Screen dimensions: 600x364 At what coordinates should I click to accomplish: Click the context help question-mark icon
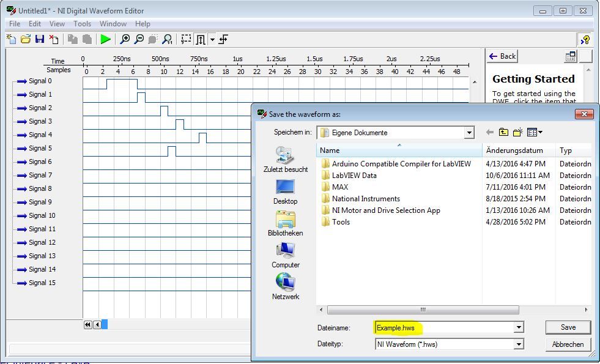(x=585, y=39)
